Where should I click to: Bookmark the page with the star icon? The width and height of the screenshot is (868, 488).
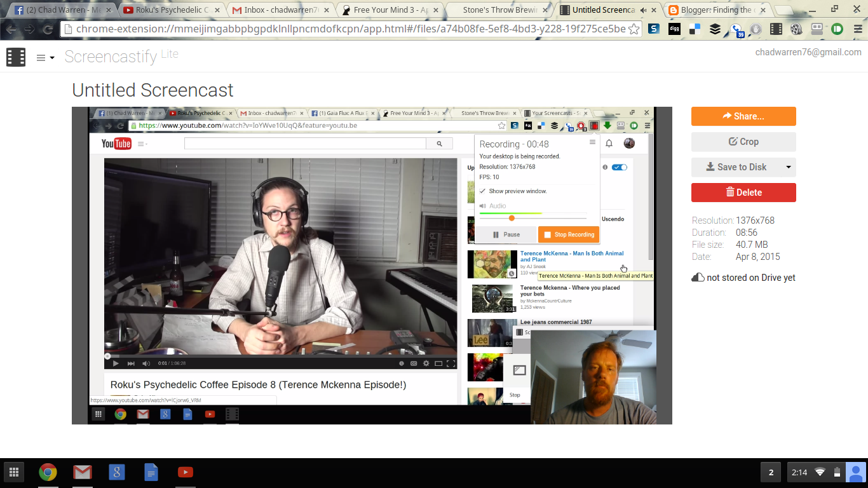634,29
